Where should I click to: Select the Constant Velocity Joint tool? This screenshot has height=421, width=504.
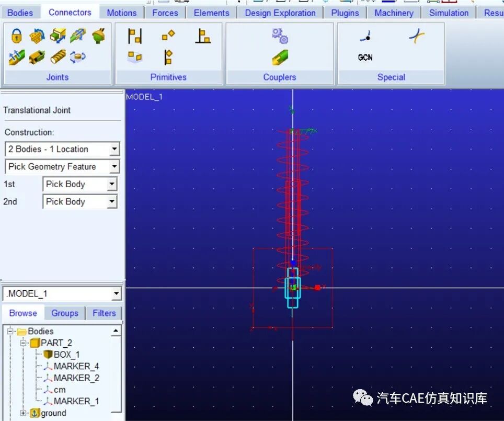coord(17,57)
